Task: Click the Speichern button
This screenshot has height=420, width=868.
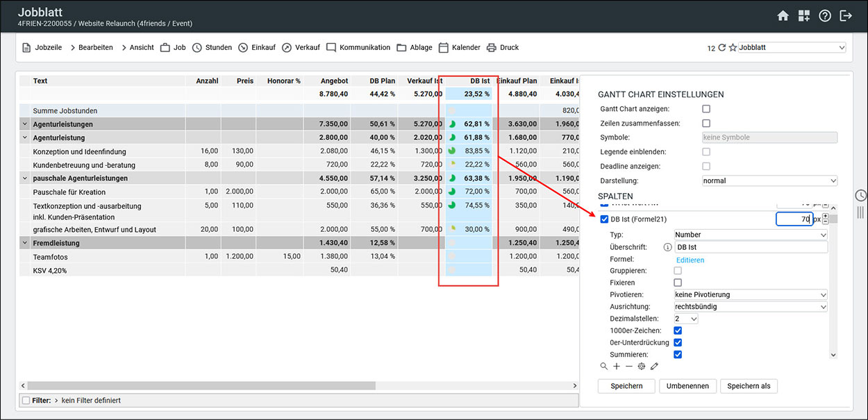Action: click(x=626, y=386)
